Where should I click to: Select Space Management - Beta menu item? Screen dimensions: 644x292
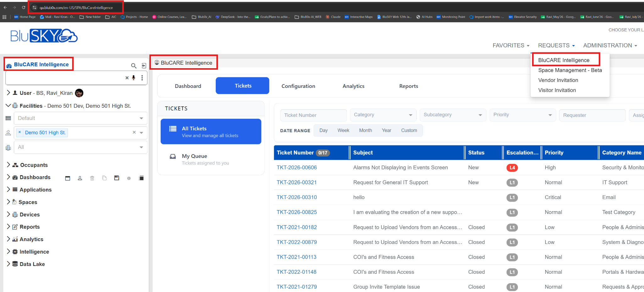point(570,70)
